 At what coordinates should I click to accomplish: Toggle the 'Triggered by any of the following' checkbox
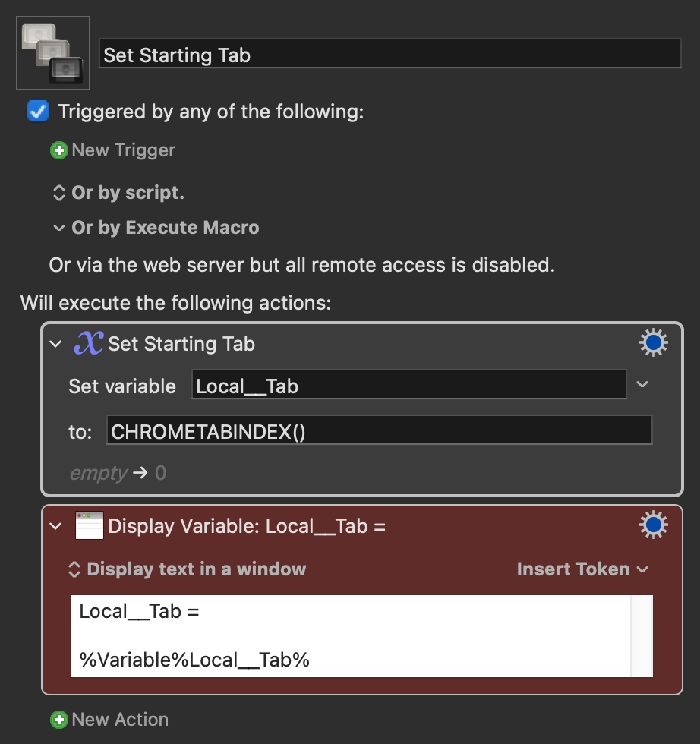pos(38,112)
